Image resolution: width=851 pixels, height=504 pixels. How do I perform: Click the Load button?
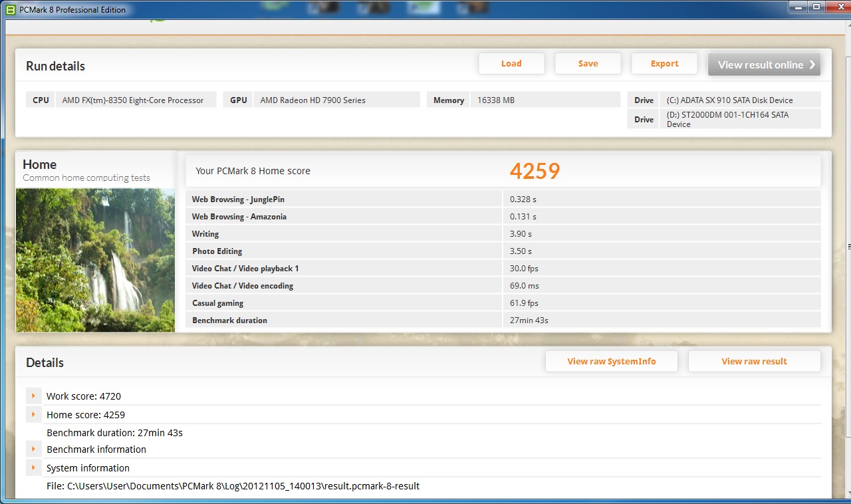click(511, 64)
